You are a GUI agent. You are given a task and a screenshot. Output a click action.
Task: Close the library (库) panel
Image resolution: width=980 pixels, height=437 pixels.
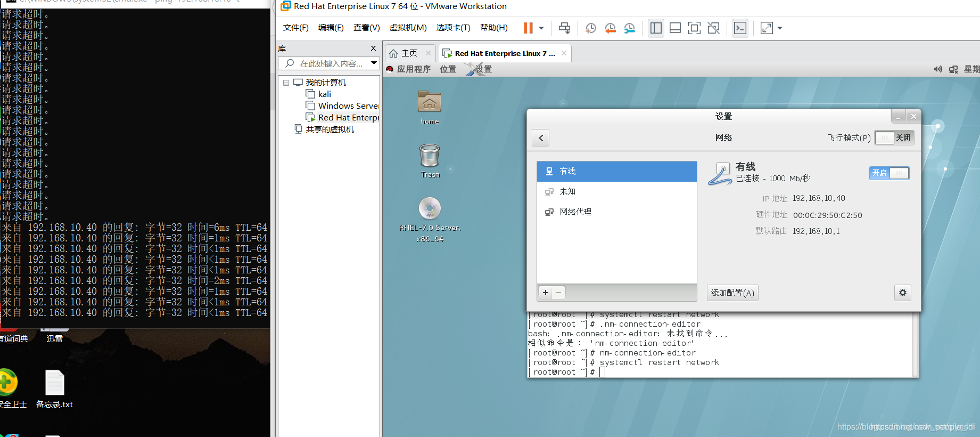pos(373,48)
